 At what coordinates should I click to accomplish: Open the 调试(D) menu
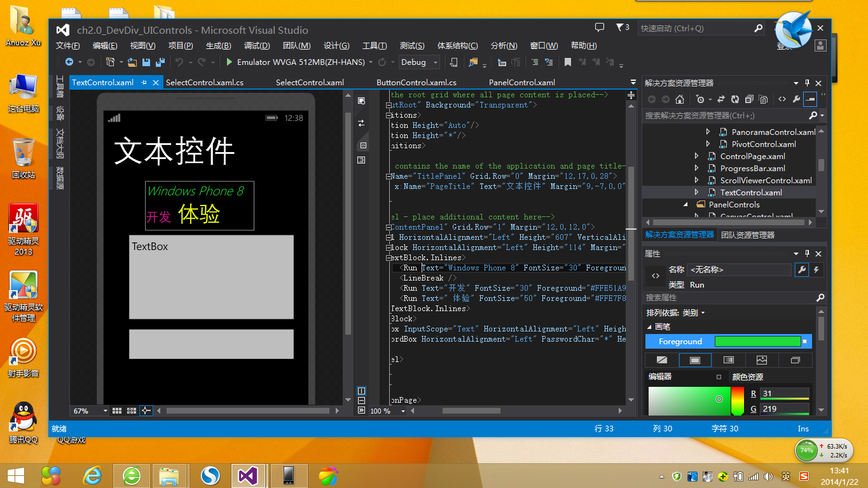tap(257, 46)
